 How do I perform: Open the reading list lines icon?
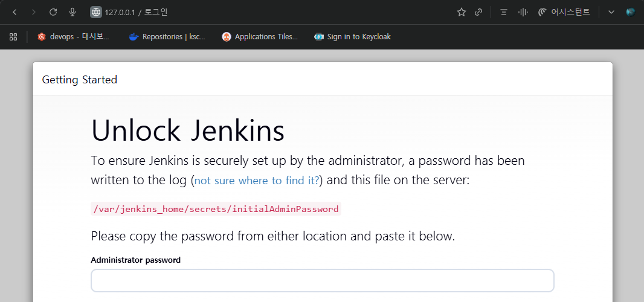[503, 12]
